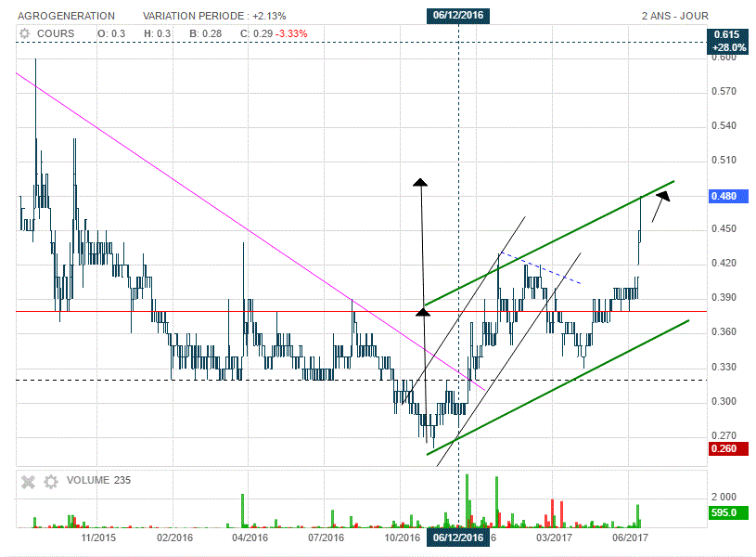Click the green 595.0 volume label

point(728,512)
